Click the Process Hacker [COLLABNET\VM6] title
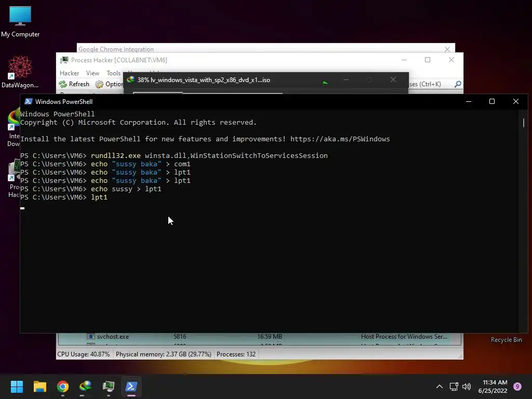Screen dimensions: 532x399 119,60
